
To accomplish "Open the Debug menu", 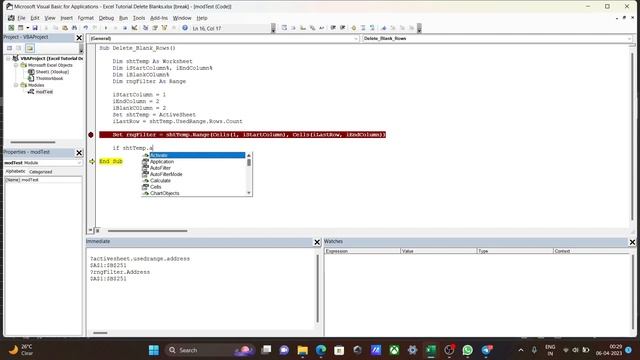I will coord(106,18).
